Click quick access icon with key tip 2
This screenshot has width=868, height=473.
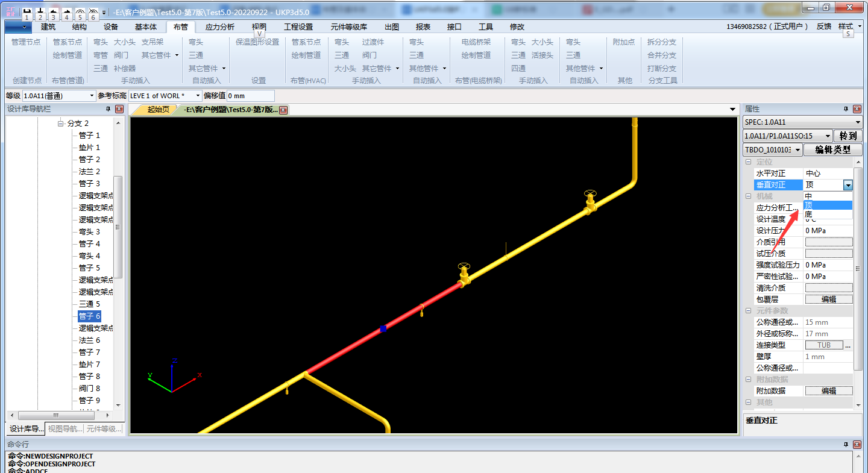40,11
